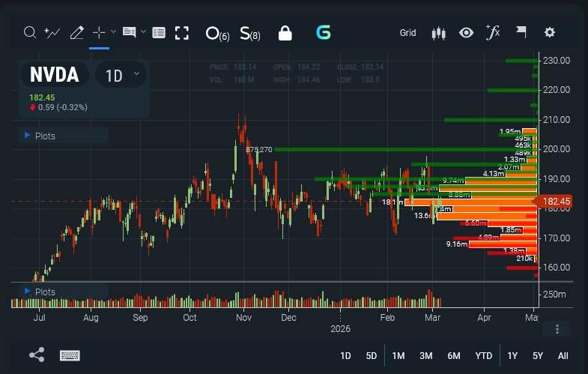Click the 875,270 volume level label
588x374 pixels.
pyautogui.click(x=258, y=150)
